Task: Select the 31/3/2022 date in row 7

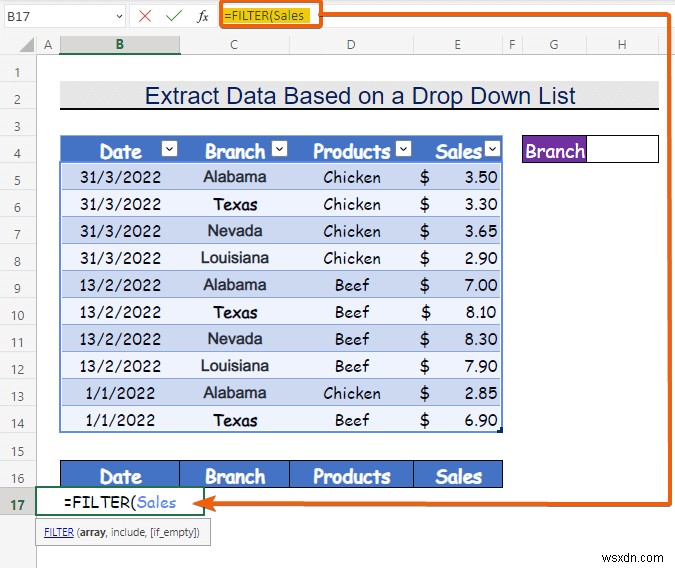Action: (x=120, y=231)
